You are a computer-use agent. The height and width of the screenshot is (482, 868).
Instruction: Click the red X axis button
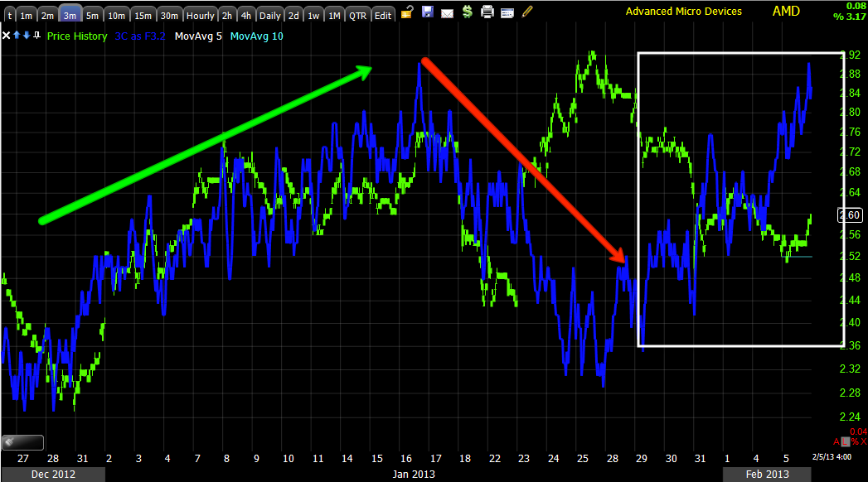[x=864, y=441]
